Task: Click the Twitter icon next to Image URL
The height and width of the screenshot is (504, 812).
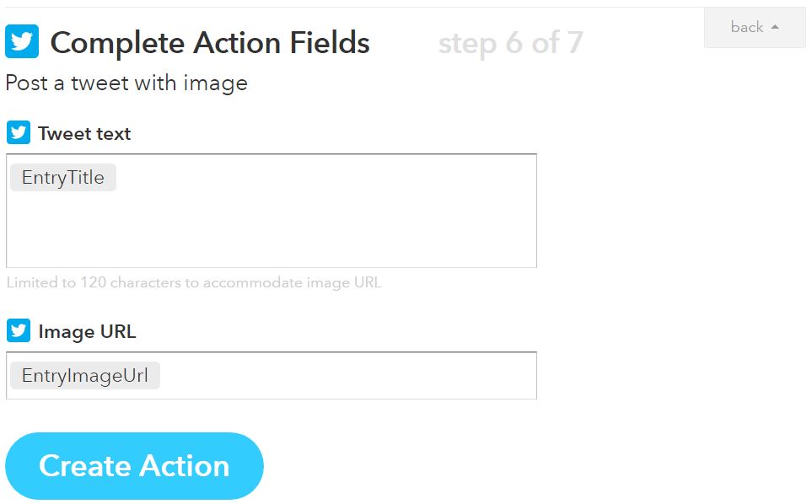Action: click(x=18, y=330)
